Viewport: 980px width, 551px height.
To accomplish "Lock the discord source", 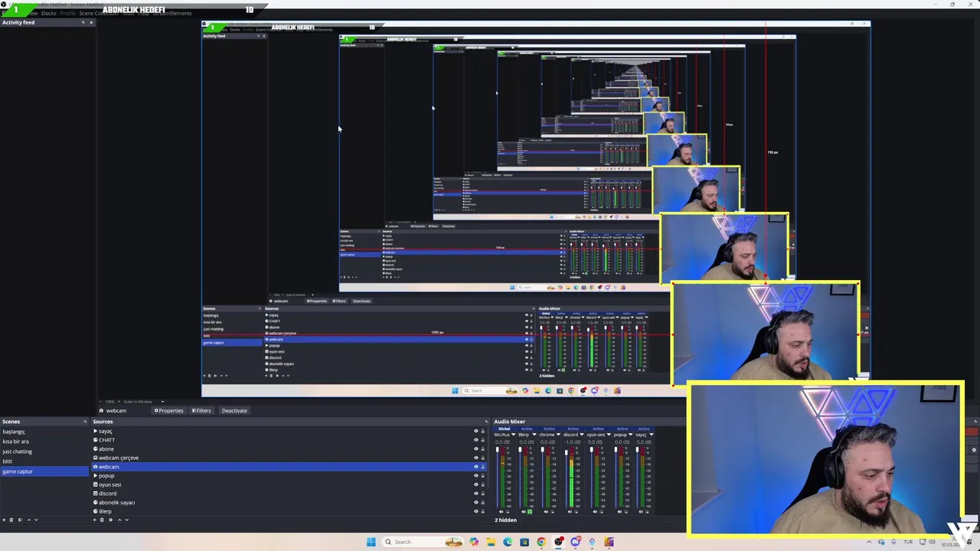I will coord(482,494).
